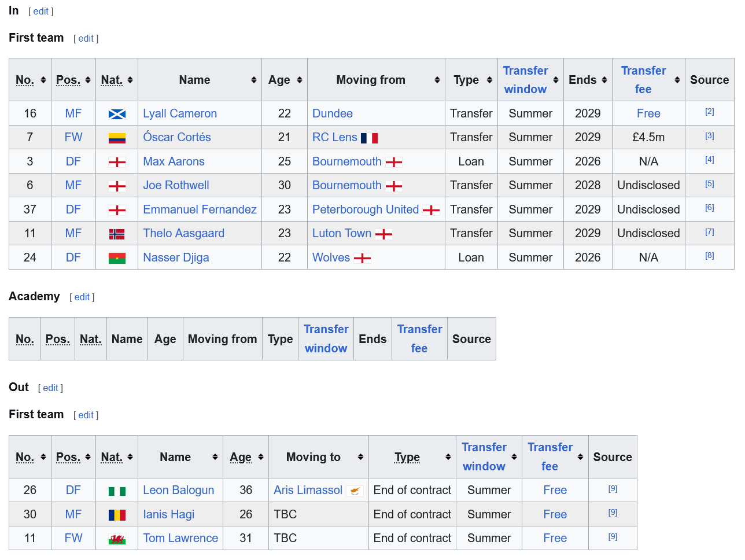
Task: Open citation [9] in Leon Balogun row
Action: (x=613, y=489)
